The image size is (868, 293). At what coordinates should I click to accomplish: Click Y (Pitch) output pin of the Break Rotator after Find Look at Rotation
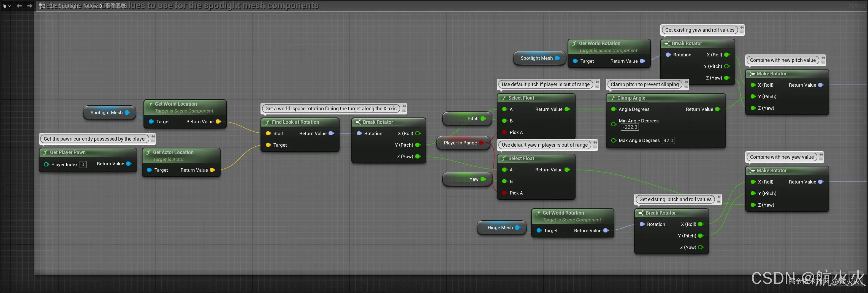click(418, 145)
